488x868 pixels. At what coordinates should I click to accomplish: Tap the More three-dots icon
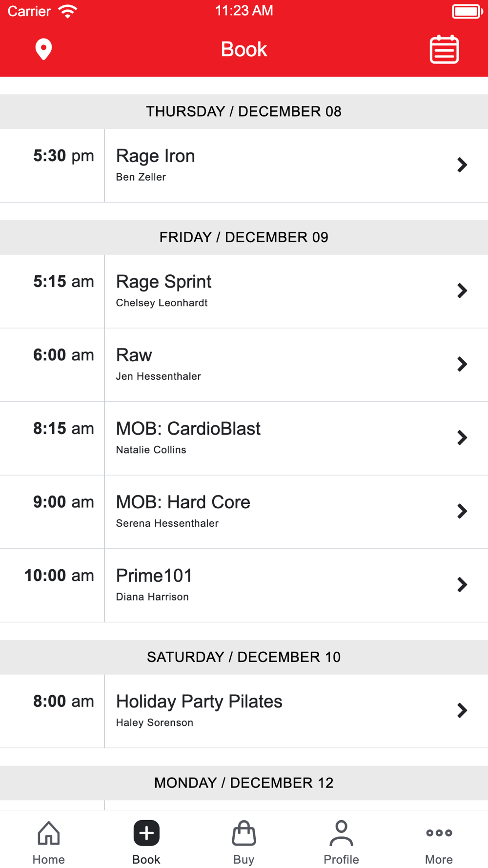tap(439, 833)
